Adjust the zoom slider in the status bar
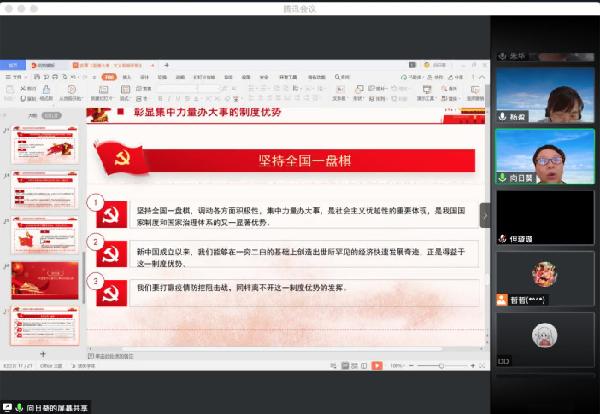The image size is (600, 414). click(x=441, y=366)
